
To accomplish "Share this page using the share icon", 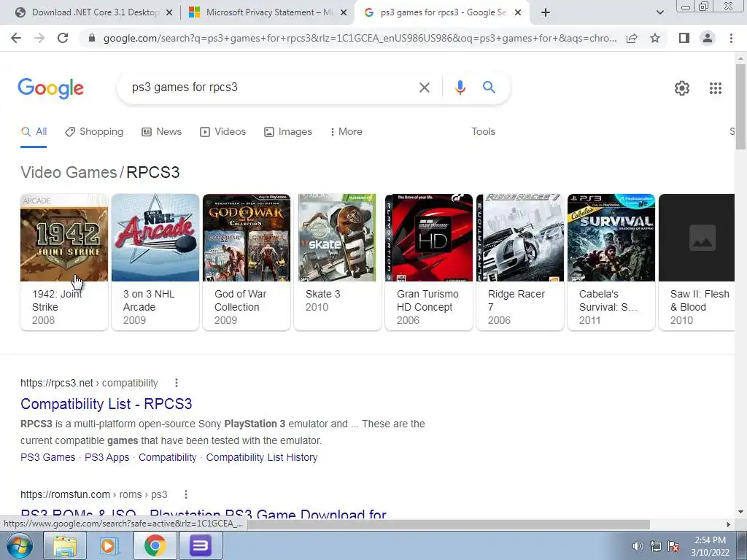I will click(x=632, y=38).
